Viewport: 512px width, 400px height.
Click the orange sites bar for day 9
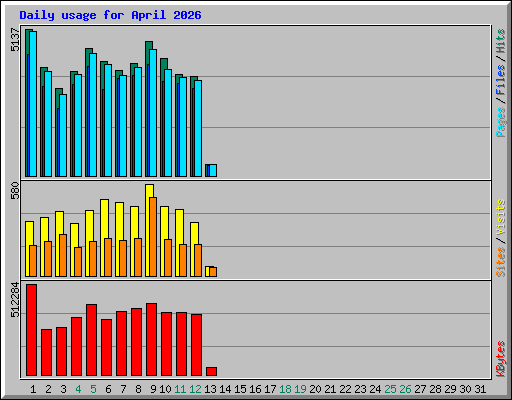coord(153,237)
